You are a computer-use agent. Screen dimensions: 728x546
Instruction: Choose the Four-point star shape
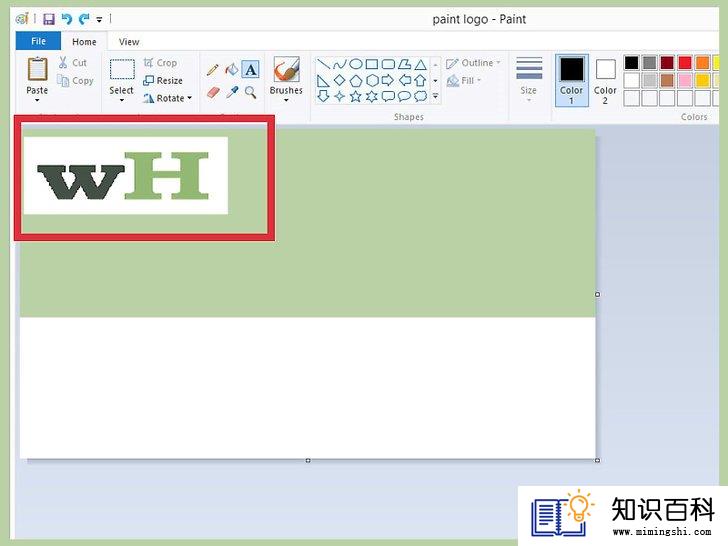[x=339, y=97]
